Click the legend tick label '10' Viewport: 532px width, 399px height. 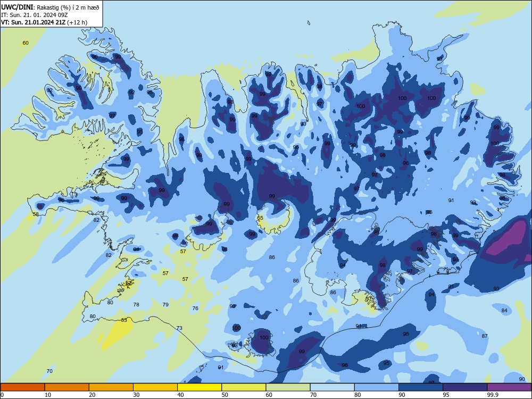tap(48, 395)
